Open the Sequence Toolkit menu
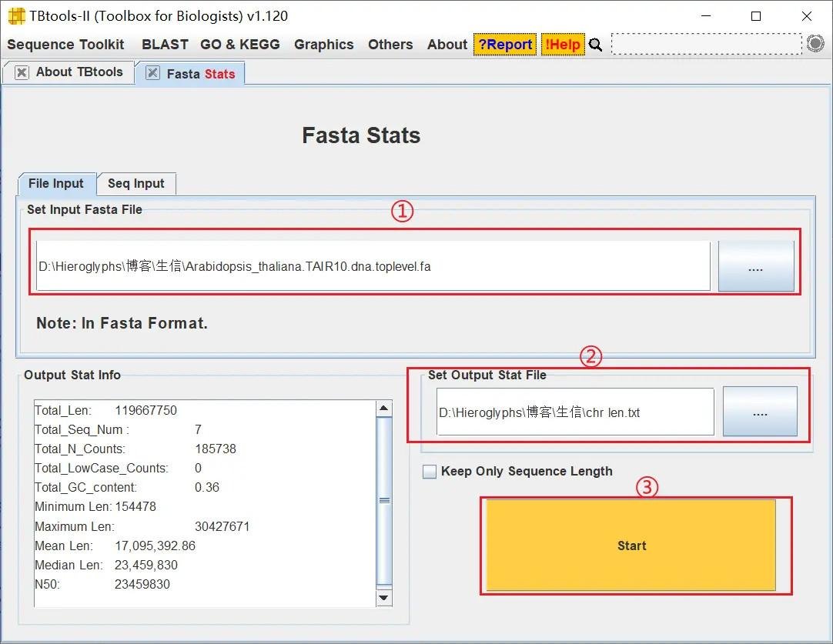Viewport: 833px width, 644px height. pos(65,45)
